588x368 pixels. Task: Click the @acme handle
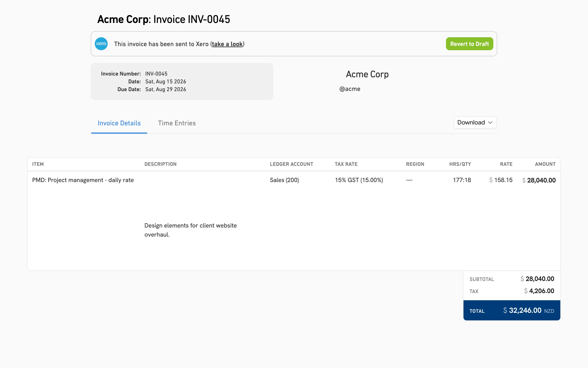pos(350,89)
